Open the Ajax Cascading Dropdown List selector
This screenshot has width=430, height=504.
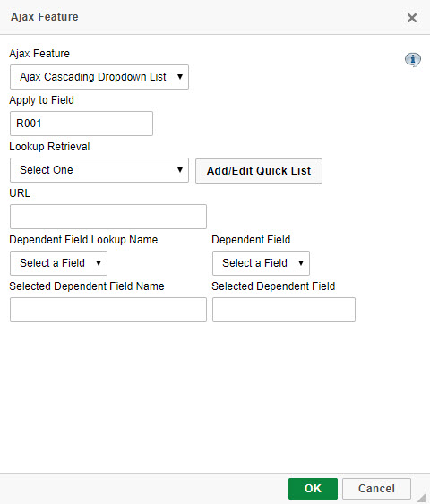pyautogui.click(x=99, y=77)
